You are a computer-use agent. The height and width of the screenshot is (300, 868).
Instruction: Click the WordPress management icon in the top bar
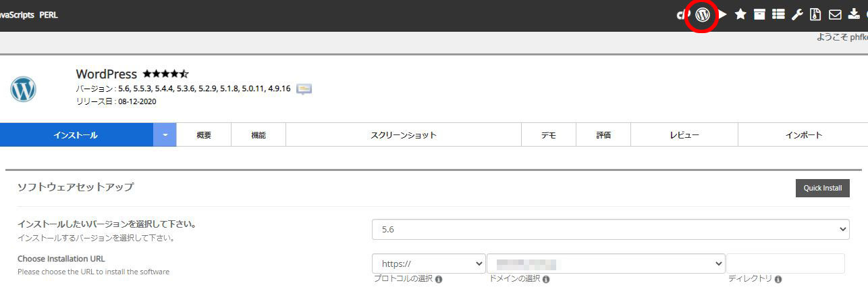click(x=703, y=14)
